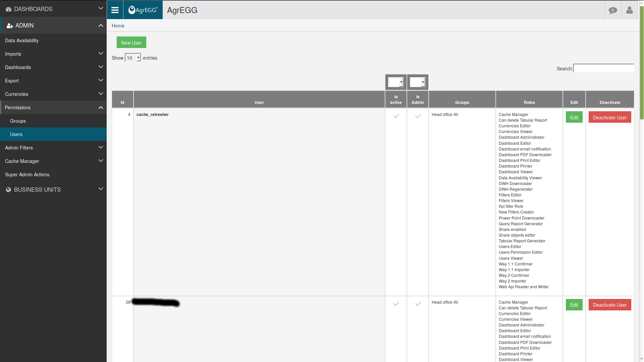The height and width of the screenshot is (362, 644).
Task: Click the user profile icon
Action: point(629,10)
